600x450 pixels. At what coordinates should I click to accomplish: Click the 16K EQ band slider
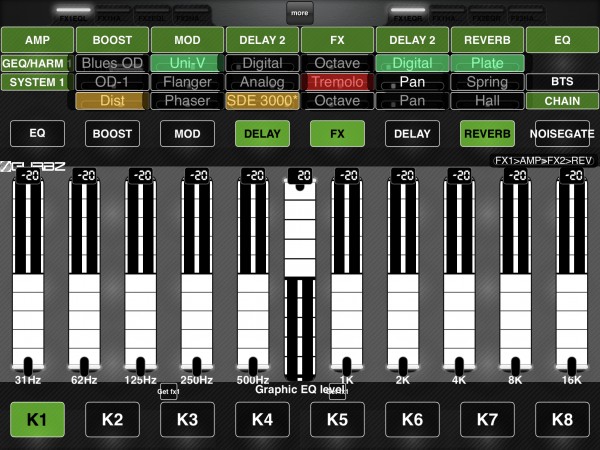(572, 273)
